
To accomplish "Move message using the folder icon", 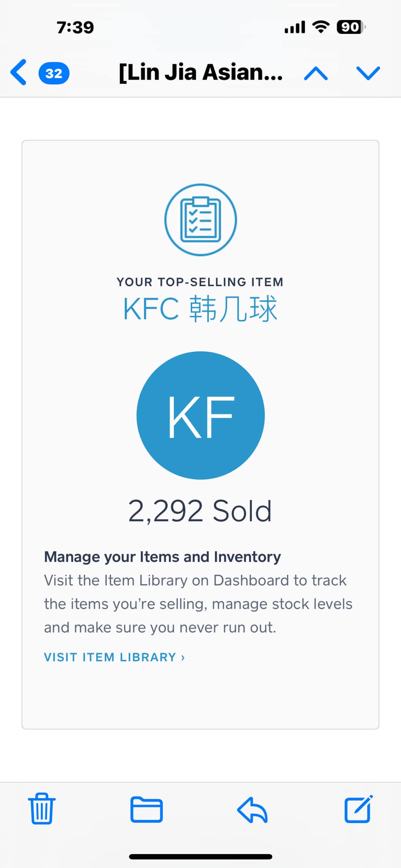I will coord(146,810).
